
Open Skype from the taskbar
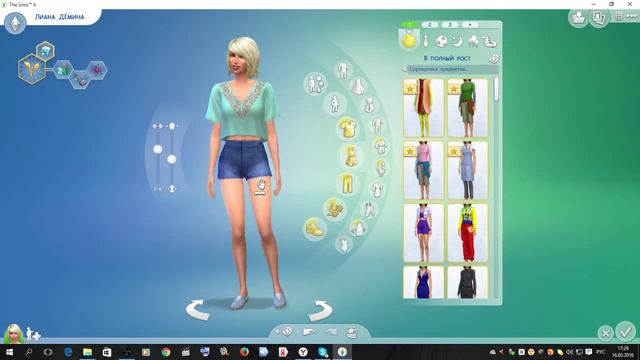coord(323,352)
